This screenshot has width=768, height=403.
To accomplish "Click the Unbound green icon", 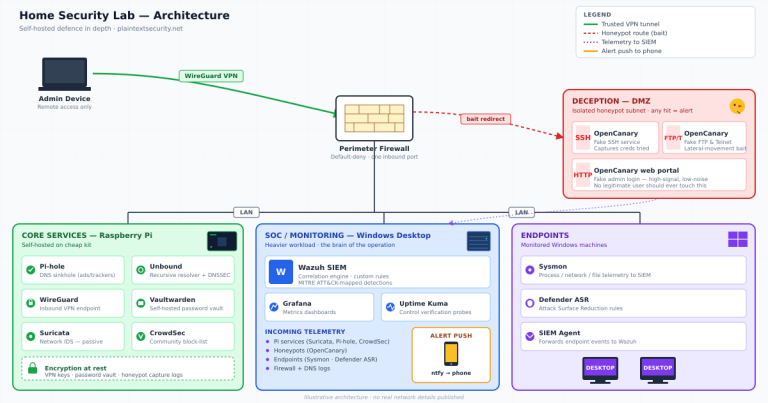I will point(141,270).
